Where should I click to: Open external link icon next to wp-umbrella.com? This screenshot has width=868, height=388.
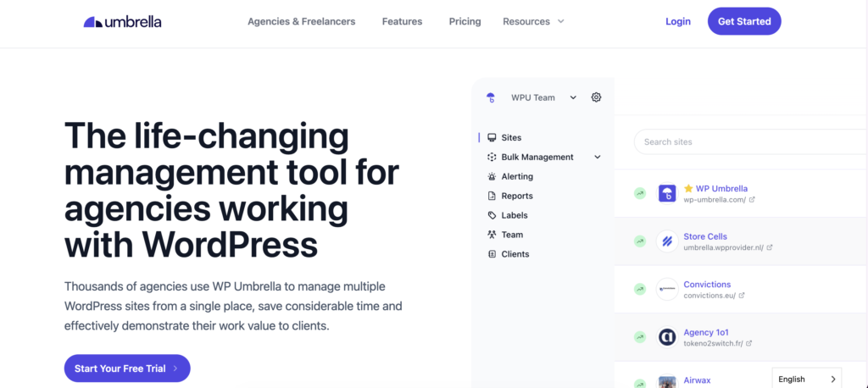click(x=752, y=200)
